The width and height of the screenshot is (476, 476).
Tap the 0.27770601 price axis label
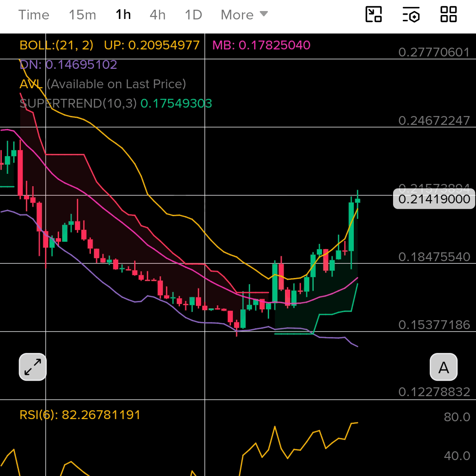[x=434, y=52]
